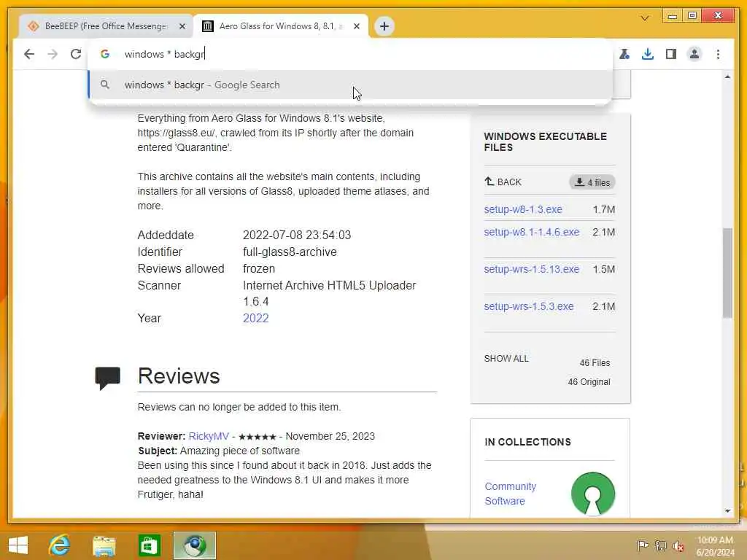Download setup-wrs-1.5.3.exe
Image resolution: width=747 pixels, height=560 pixels.
click(x=529, y=306)
